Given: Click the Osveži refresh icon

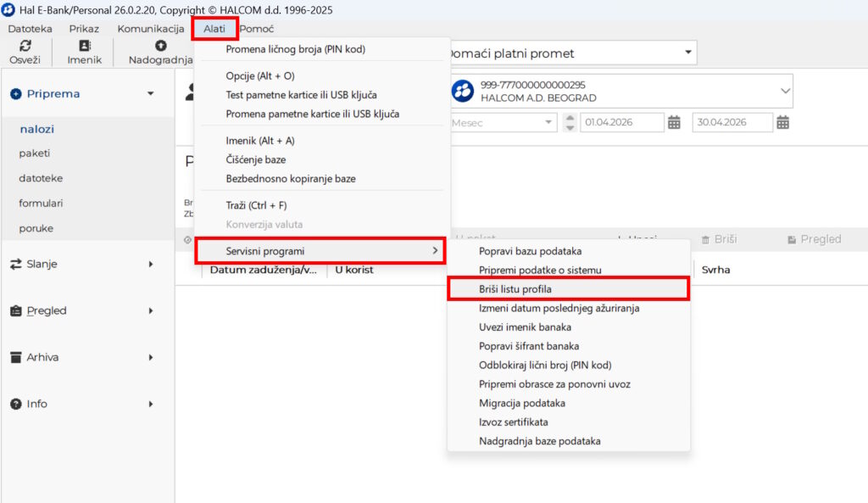Looking at the screenshot, I should pyautogui.click(x=25, y=46).
